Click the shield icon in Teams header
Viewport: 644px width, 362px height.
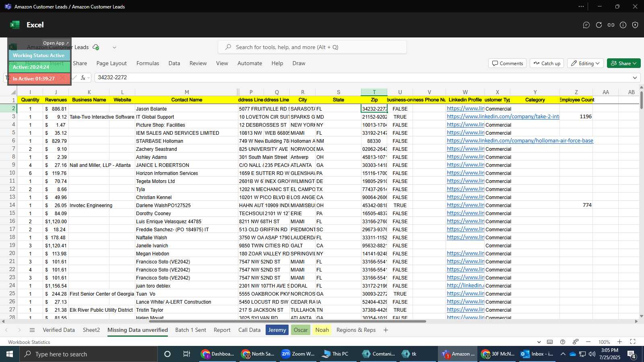[635, 25]
